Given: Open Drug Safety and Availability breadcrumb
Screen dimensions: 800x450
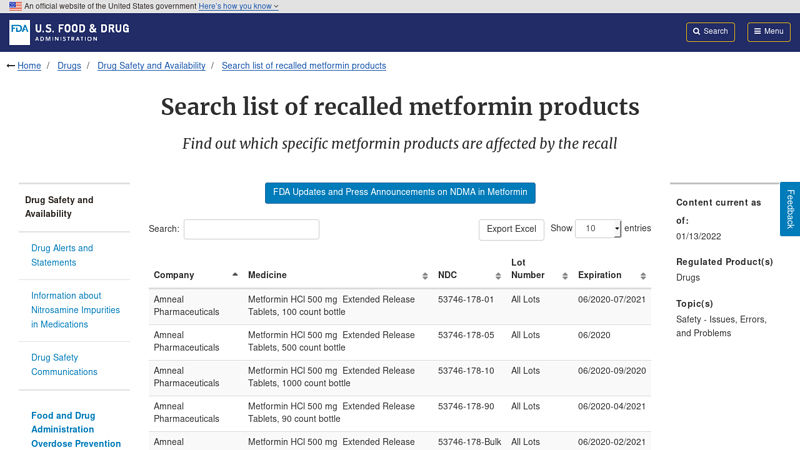Looking at the screenshot, I should (x=152, y=66).
